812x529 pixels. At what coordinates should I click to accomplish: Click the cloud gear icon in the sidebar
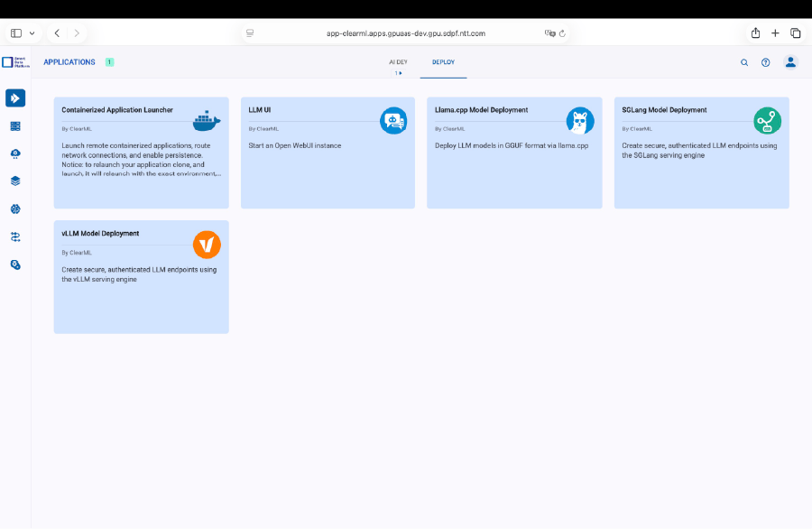[15, 153]
